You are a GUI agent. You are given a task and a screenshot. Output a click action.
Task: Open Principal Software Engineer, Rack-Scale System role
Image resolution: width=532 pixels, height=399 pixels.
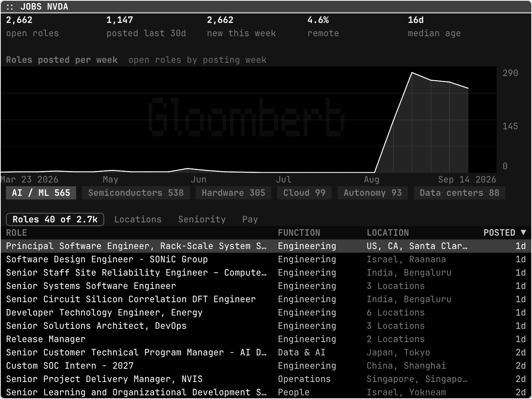coord(266,246)
